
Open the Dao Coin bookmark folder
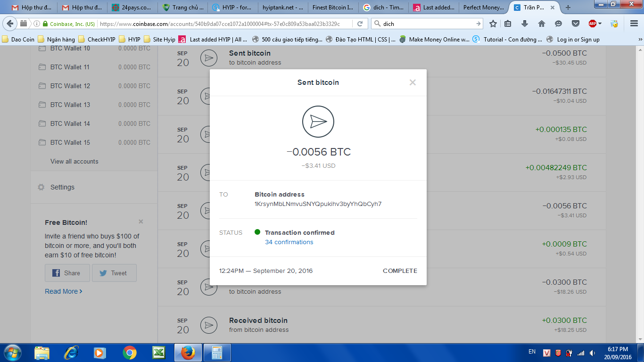18,40
